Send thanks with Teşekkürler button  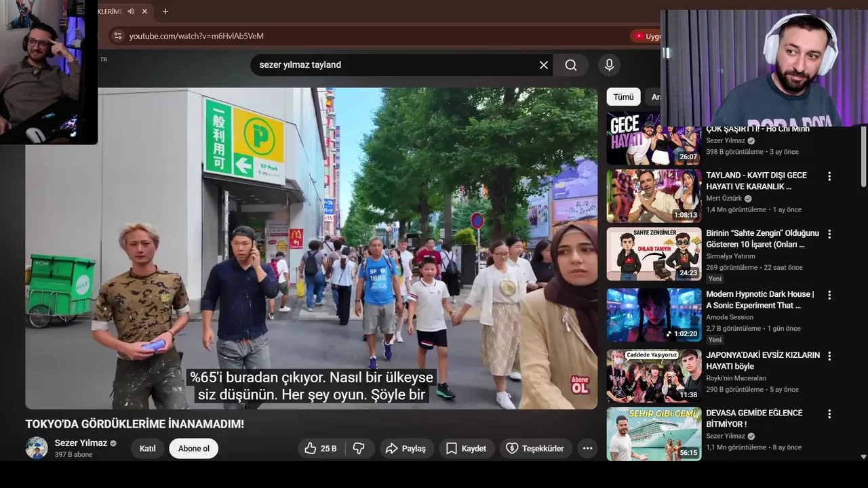[x=536, y=449]
